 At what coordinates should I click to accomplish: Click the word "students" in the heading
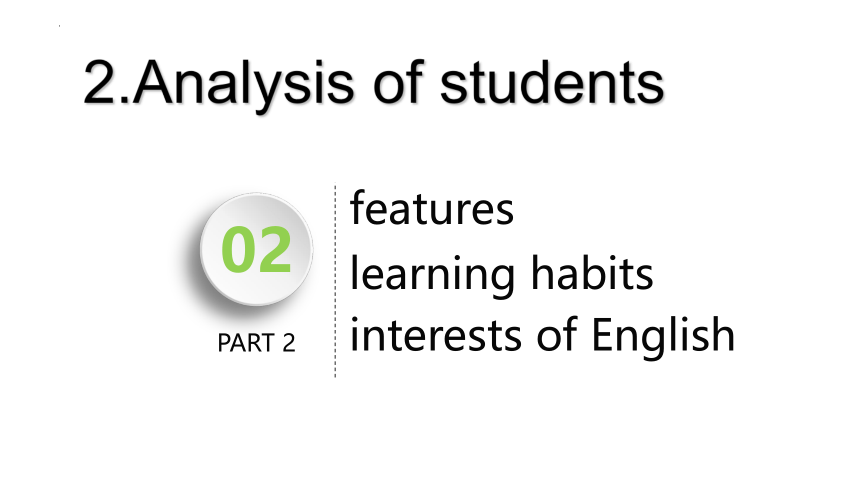[x=552, y=83]
